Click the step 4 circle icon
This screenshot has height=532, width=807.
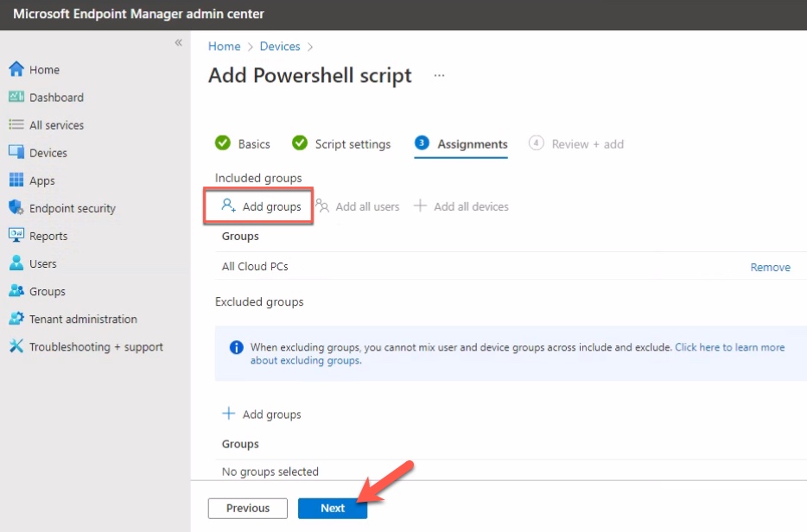tap(536, 143)
